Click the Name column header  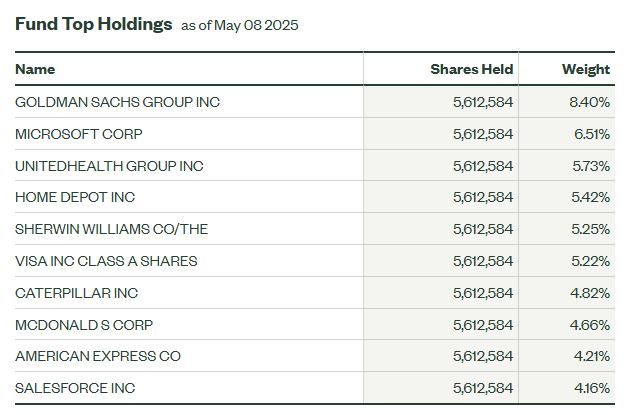point(35,69)
